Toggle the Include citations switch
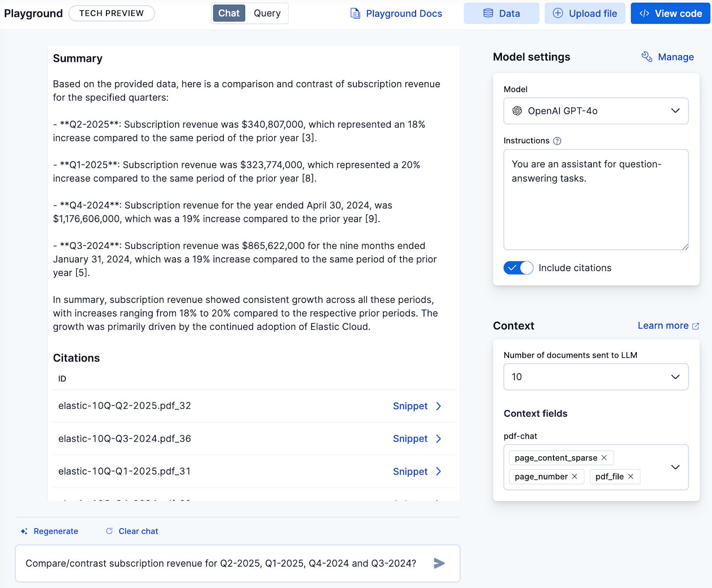Screen dimensions: 712x588 tap(518, 268)
